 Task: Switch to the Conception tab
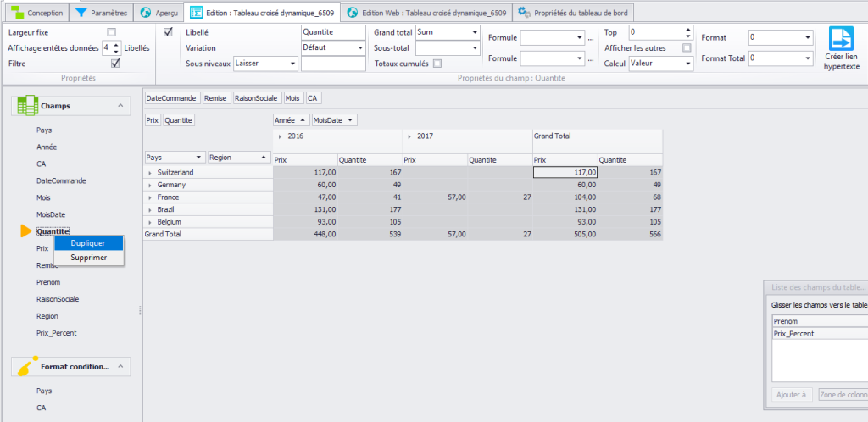click(38, 12)
